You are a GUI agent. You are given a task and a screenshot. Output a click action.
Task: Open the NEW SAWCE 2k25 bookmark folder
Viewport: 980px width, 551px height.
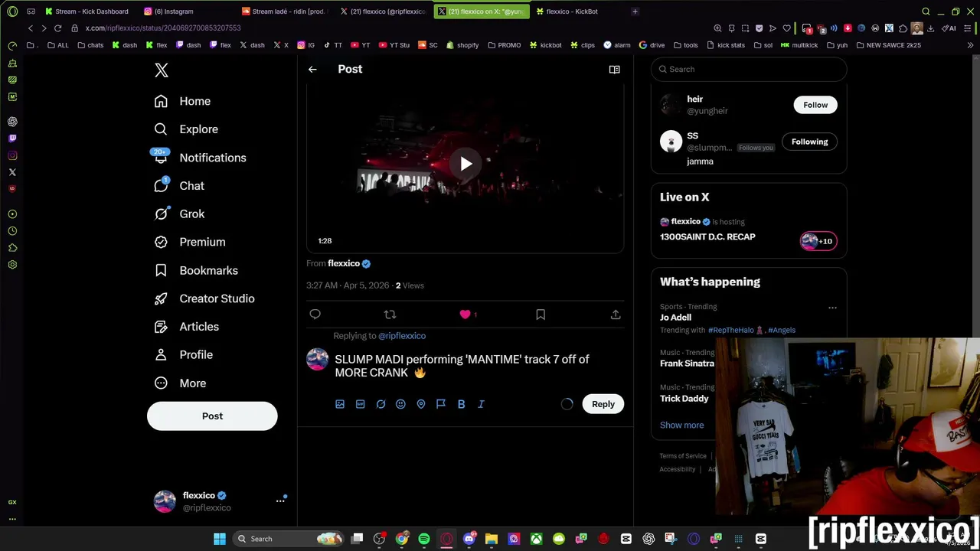pos(888,45)
